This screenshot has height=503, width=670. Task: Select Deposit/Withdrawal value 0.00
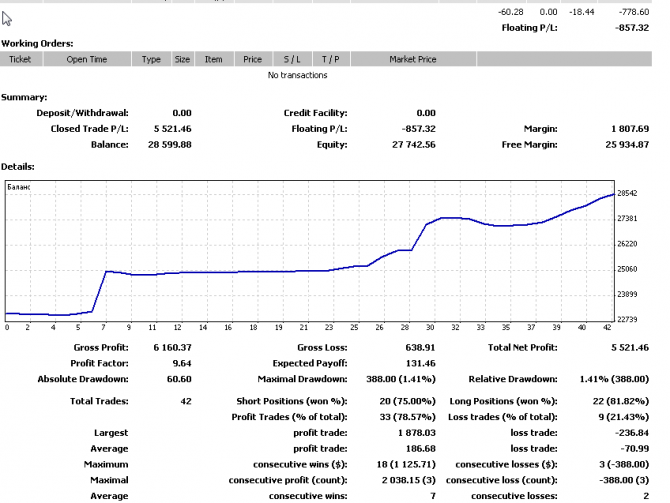(182, 113)
